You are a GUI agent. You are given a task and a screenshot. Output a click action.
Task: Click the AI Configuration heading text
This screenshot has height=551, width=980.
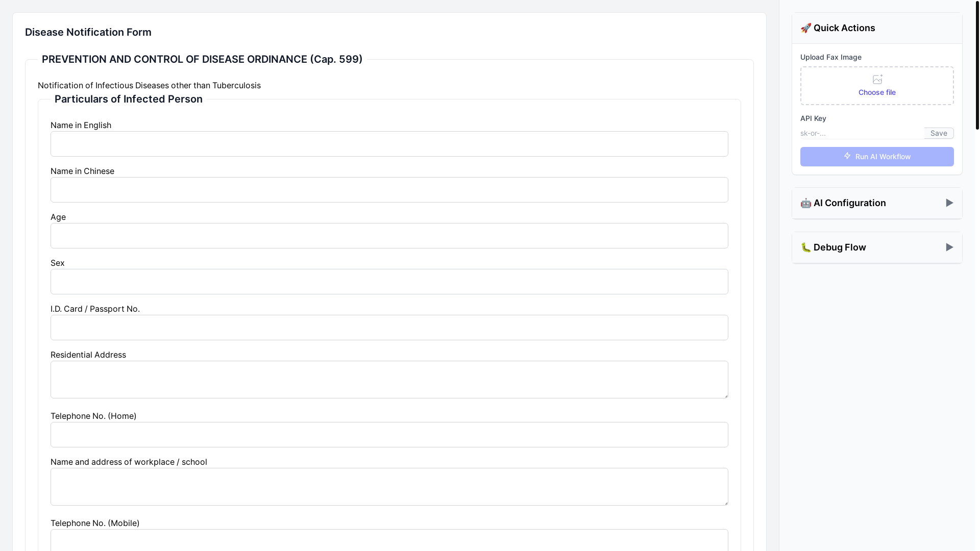850,203
